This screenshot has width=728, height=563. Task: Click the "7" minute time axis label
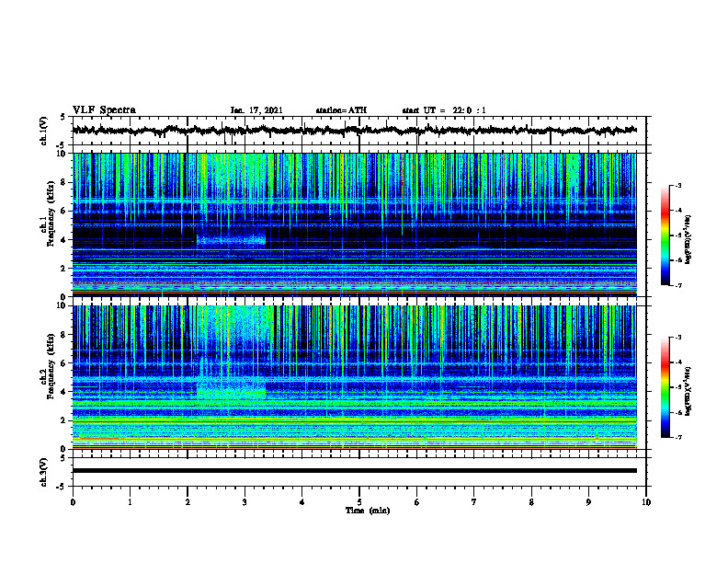pos(474,502)
